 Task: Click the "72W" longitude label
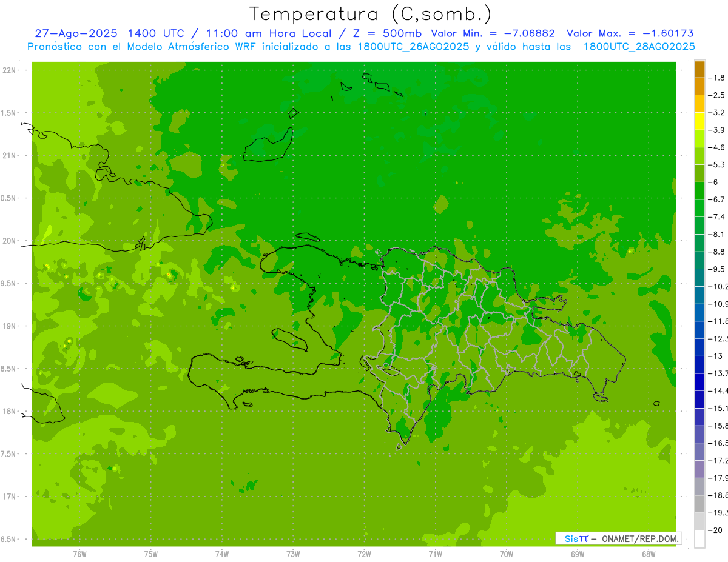point(364,554)
